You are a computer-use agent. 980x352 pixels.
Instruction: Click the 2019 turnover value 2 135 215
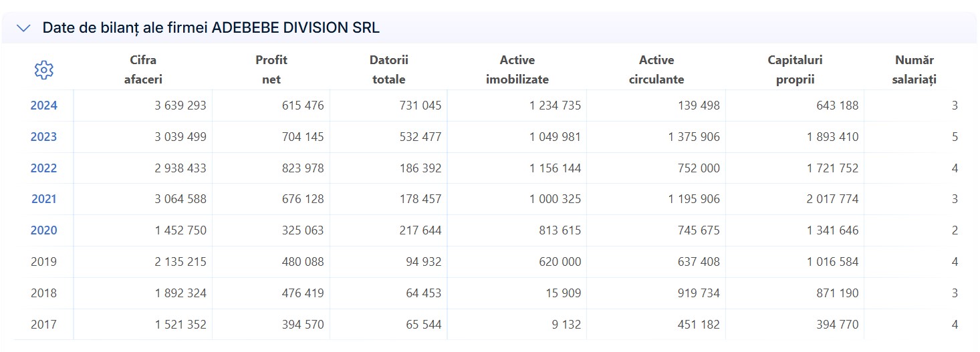180,262
